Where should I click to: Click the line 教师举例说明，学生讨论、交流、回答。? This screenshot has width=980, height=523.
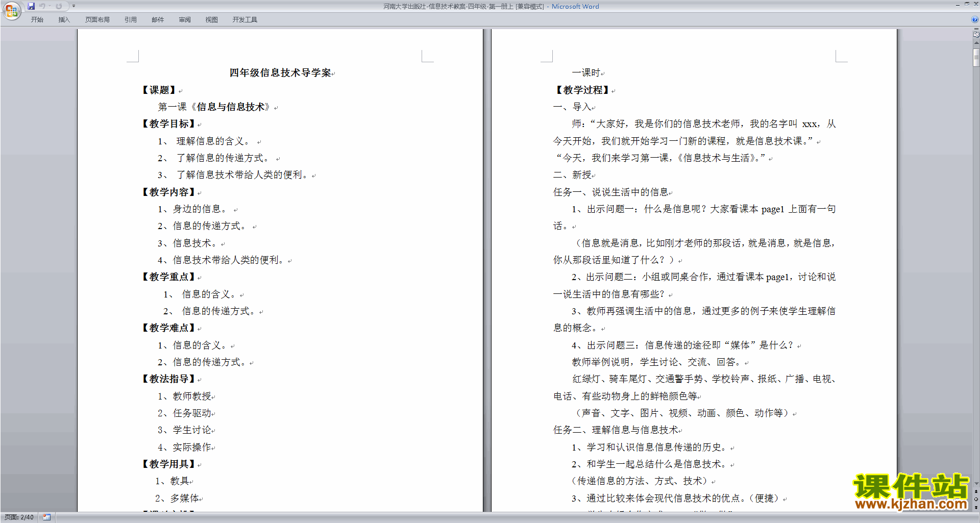658,362
